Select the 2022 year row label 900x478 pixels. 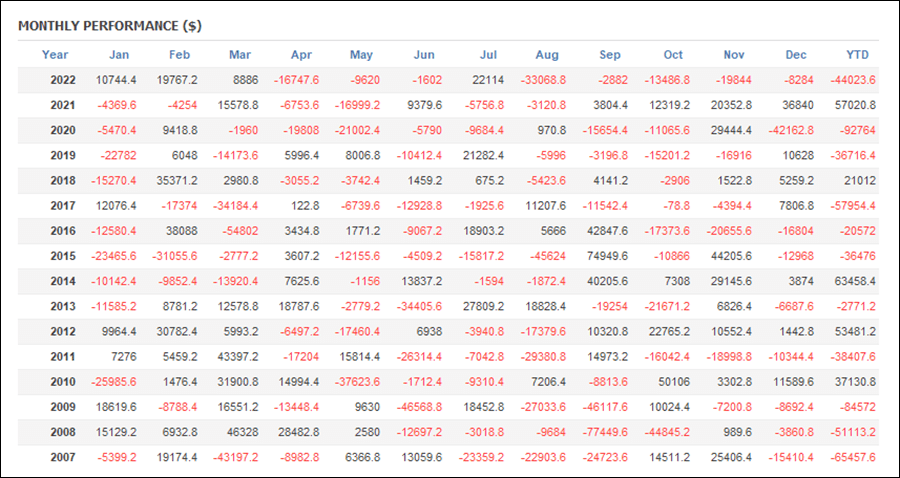point(63,80)
